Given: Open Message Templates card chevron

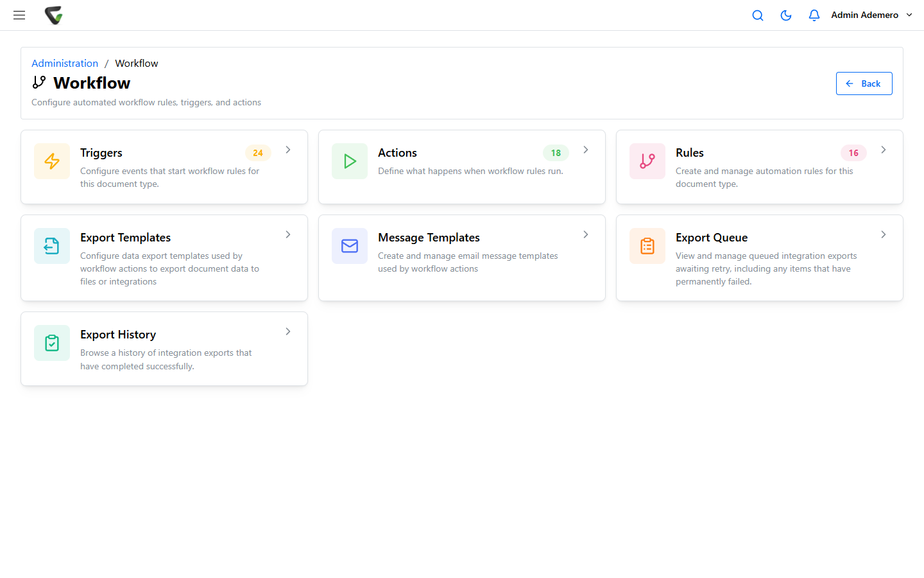Looking at the screenshot, I should tap(586, 234).
